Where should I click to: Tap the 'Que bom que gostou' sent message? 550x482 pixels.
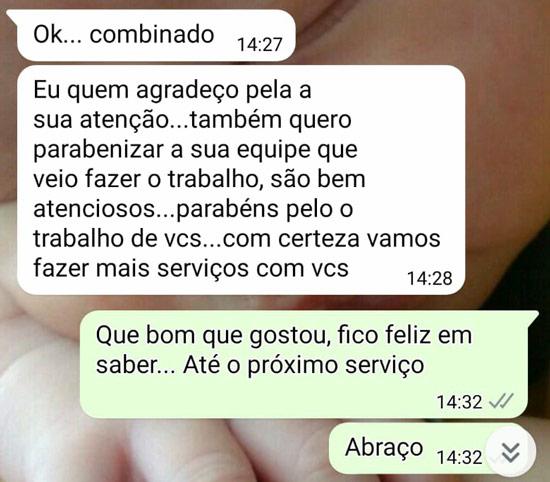click(x=305, y=364)
